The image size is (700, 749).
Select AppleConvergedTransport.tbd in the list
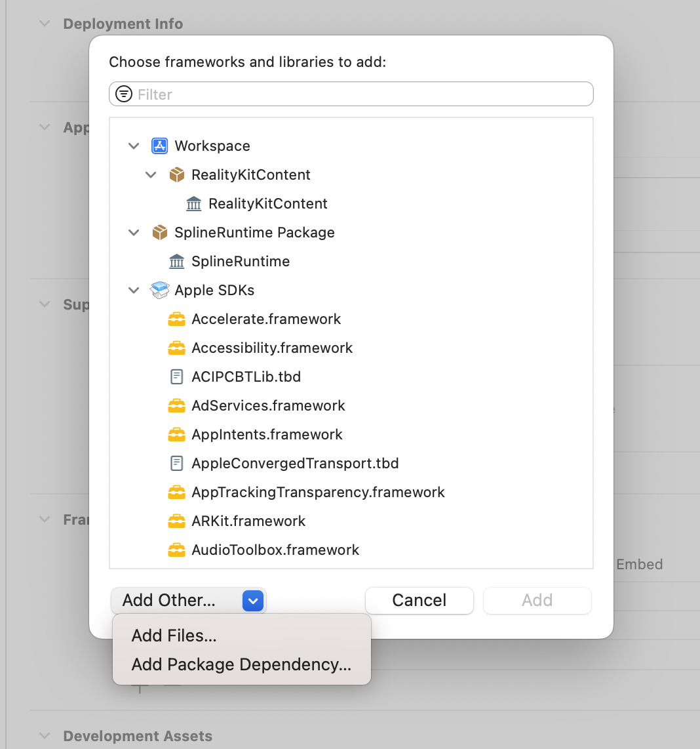351,463
